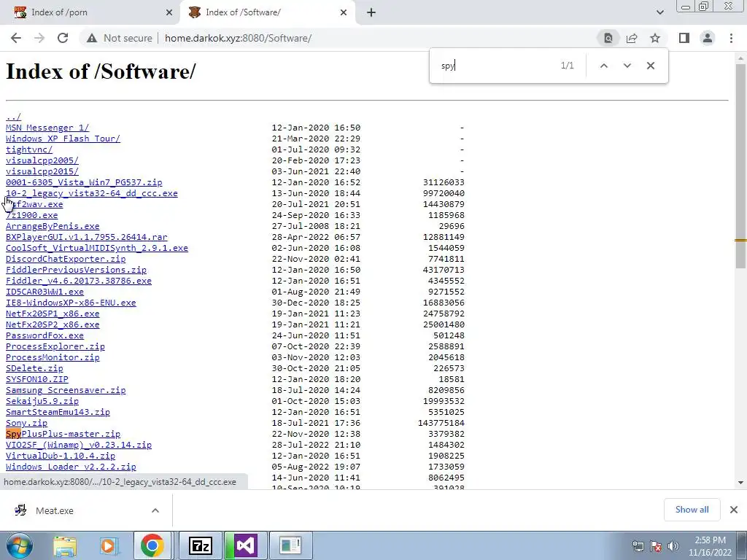Bookmark this page with the star
Image resolution: width=747 pixels, height=560 pixels.
[x=655, y=38]
